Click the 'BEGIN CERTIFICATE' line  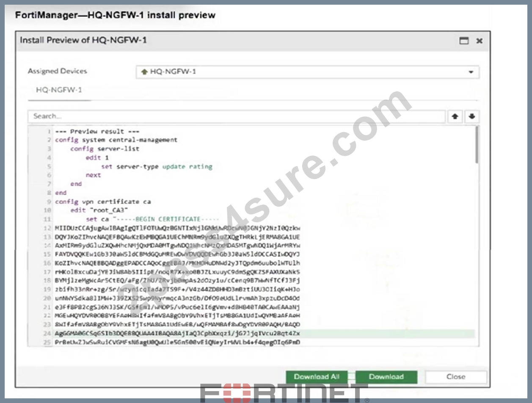pos(153,219)
